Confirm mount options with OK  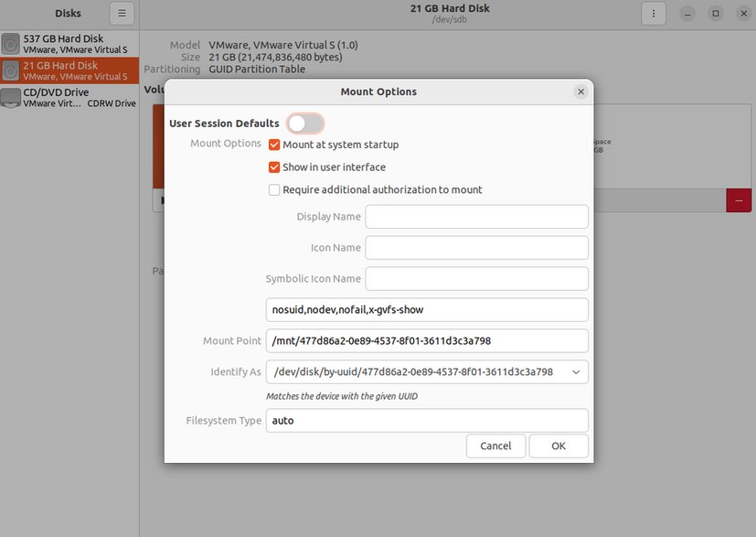point(559,446)
